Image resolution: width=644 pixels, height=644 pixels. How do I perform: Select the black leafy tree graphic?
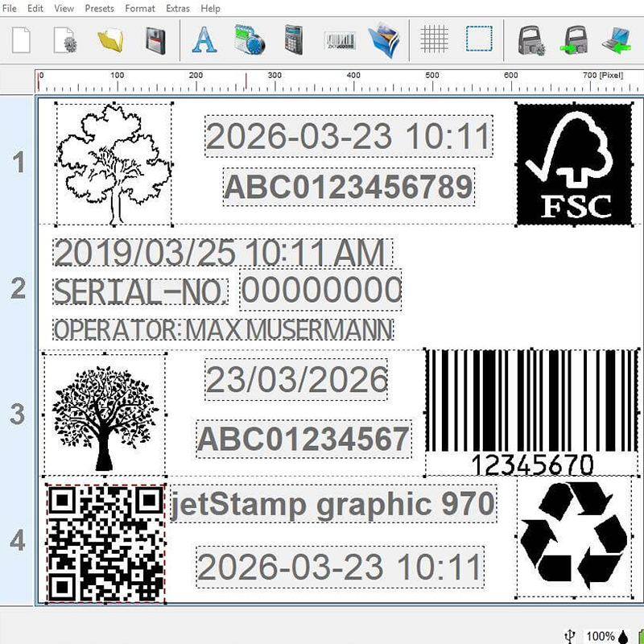coord(105,415)
